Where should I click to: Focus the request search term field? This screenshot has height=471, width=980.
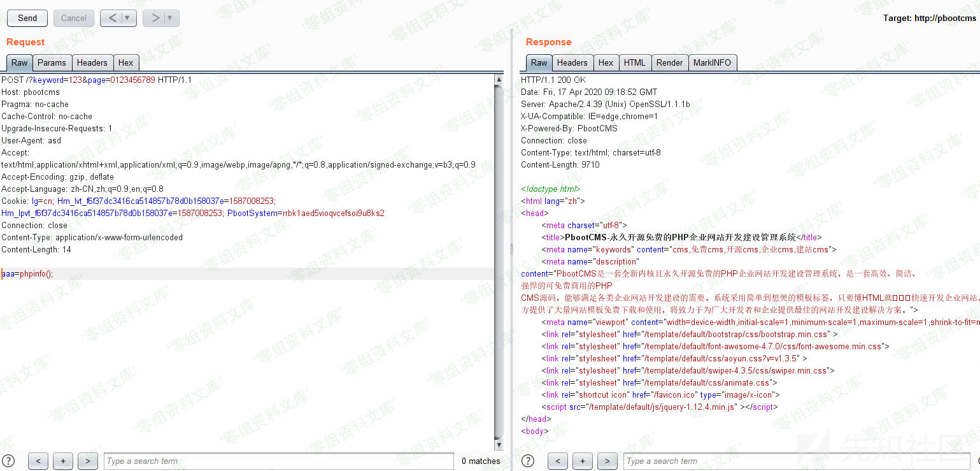[x=278, y=461]
